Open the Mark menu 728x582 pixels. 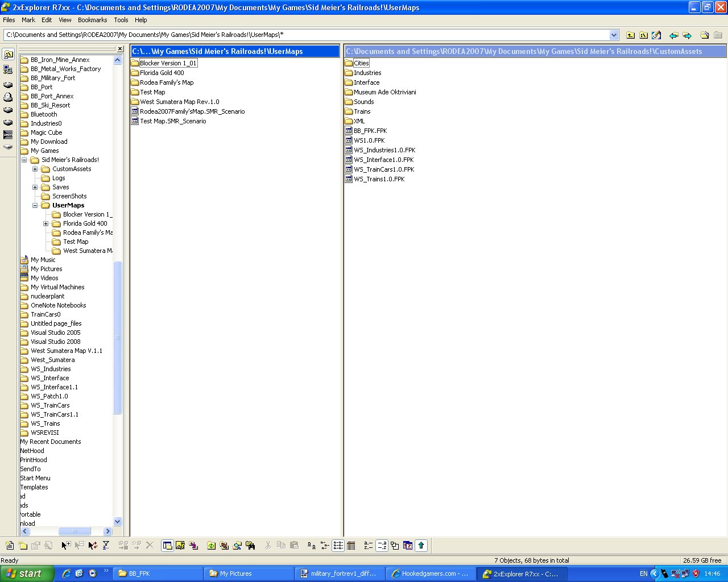pos(28,20)
